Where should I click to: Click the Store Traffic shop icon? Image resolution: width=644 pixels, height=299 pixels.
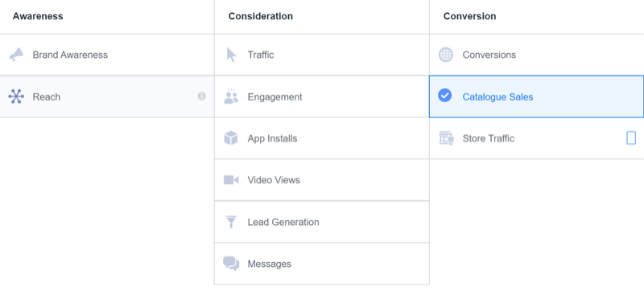(446, 138)
